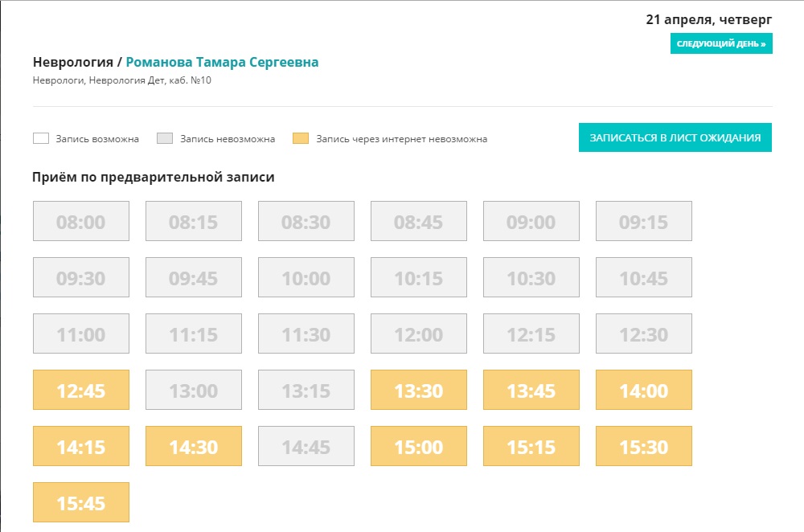Click the grey 'Запись невозможна' legend swatch
The height and width of the screenshot is (532, 804).
(165, 138)
